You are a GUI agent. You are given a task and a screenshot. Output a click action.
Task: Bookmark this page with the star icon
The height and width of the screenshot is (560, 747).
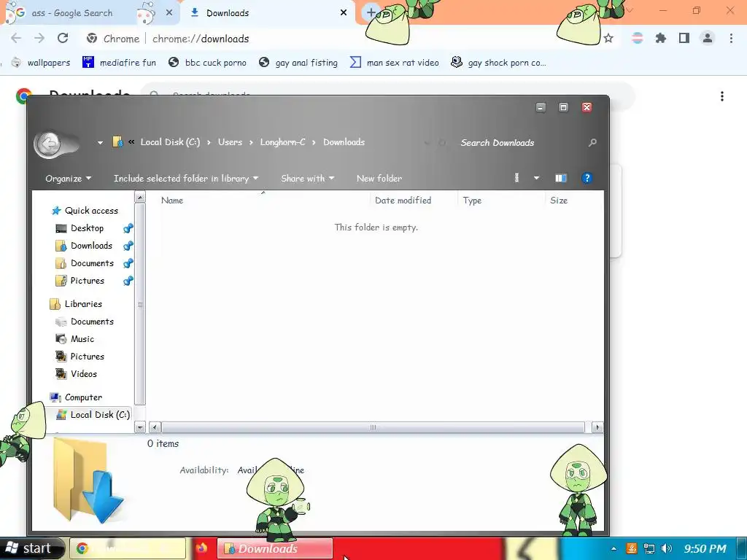coord(608,38)
